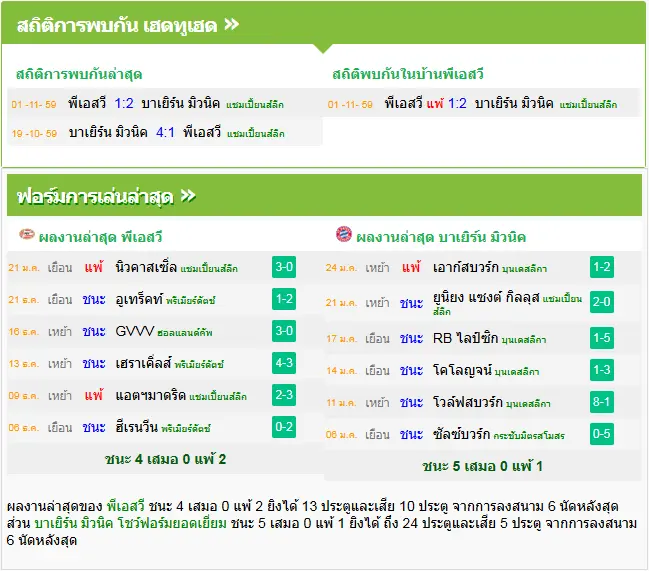Click team name เฮราเคิ่ลส์

(x=143, y=363)
